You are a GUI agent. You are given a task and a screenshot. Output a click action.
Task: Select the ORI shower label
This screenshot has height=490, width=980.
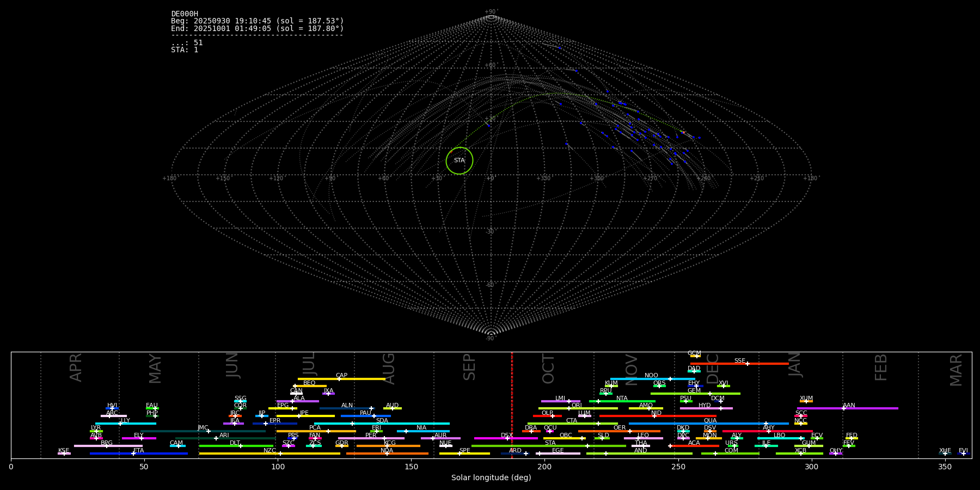coord(577,406)
